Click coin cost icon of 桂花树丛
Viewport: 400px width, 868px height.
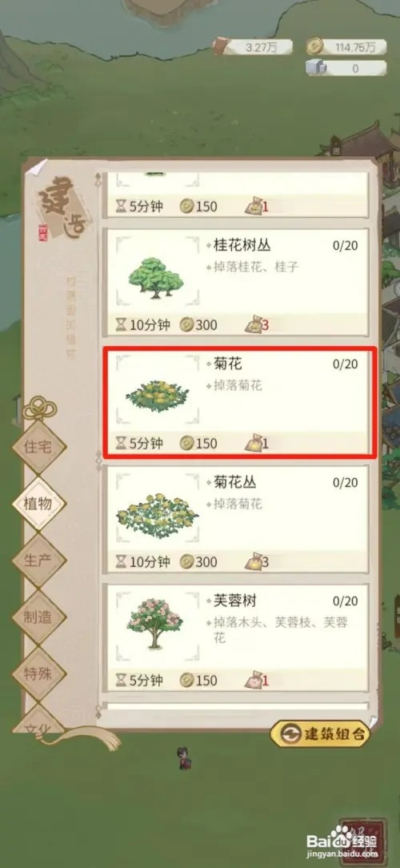tap(186, 325)
